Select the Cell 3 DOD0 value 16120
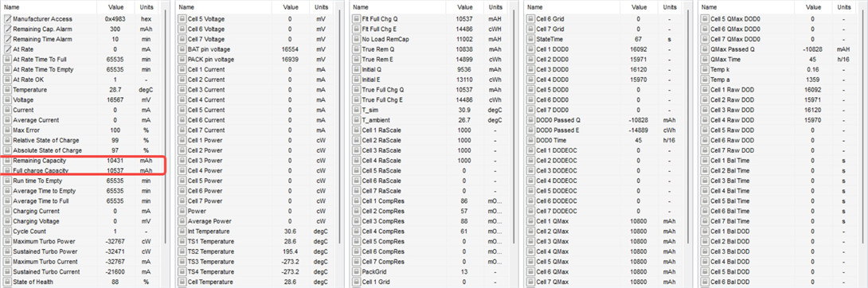Image resolution: width=868 pixels, height=288 pixels. coord(638,70)
